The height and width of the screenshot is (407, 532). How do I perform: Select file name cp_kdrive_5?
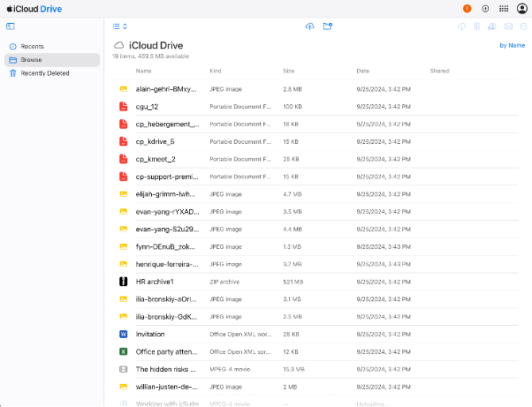point(155,141)
